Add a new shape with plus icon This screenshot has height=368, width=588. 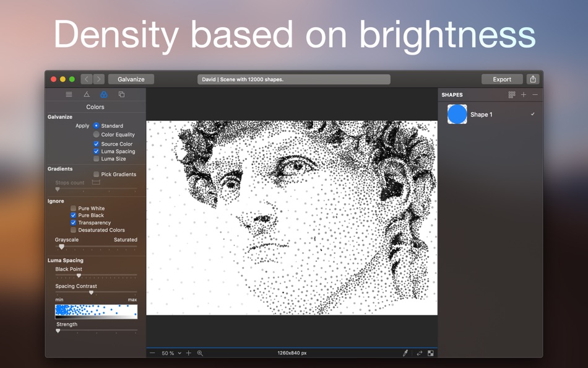[524, 95]
